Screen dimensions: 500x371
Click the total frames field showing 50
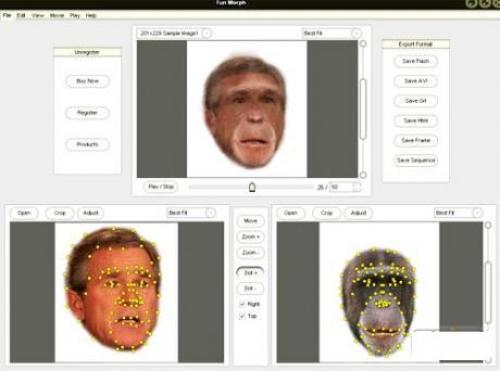pyautogui.click(x=341, y=187)
